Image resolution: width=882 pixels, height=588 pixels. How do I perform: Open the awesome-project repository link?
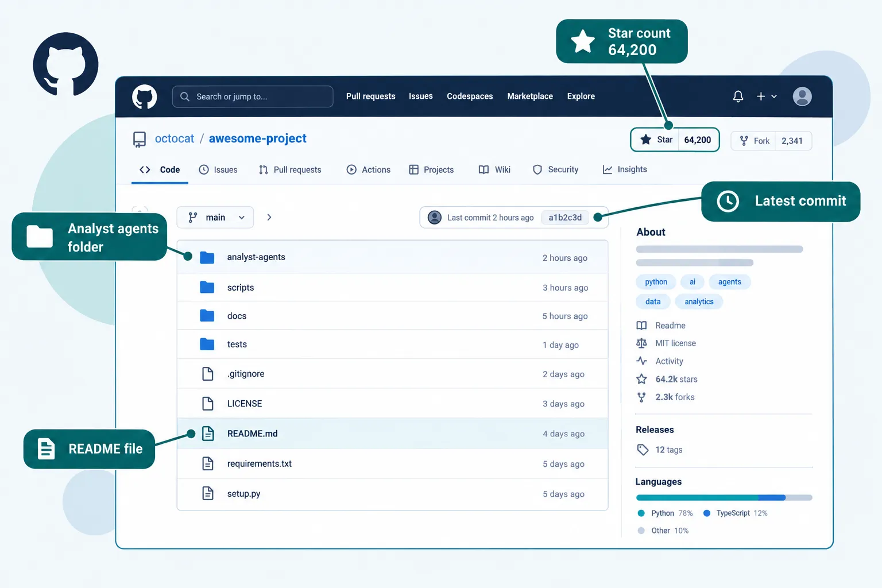(x=258, y=138)
